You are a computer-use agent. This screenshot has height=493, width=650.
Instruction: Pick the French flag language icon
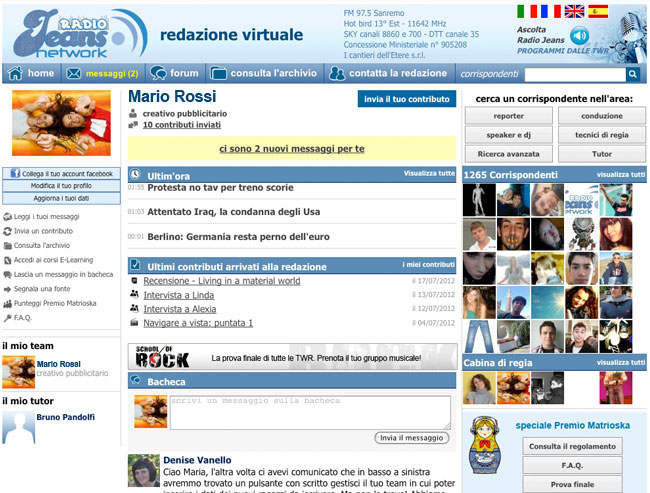click(550, 12)
